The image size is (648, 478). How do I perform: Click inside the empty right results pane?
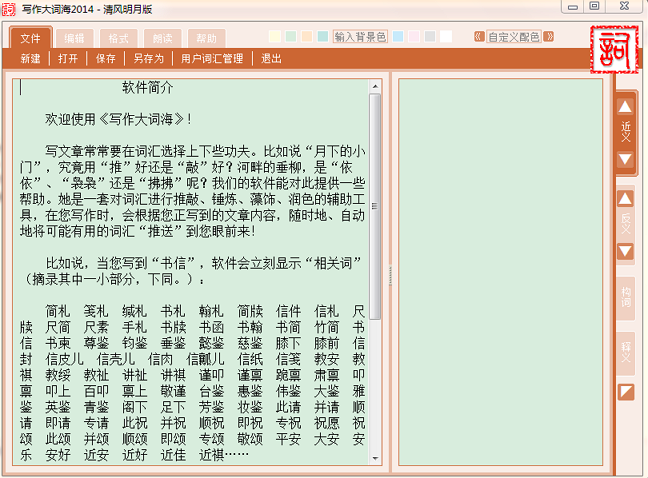tap(500, 272)
